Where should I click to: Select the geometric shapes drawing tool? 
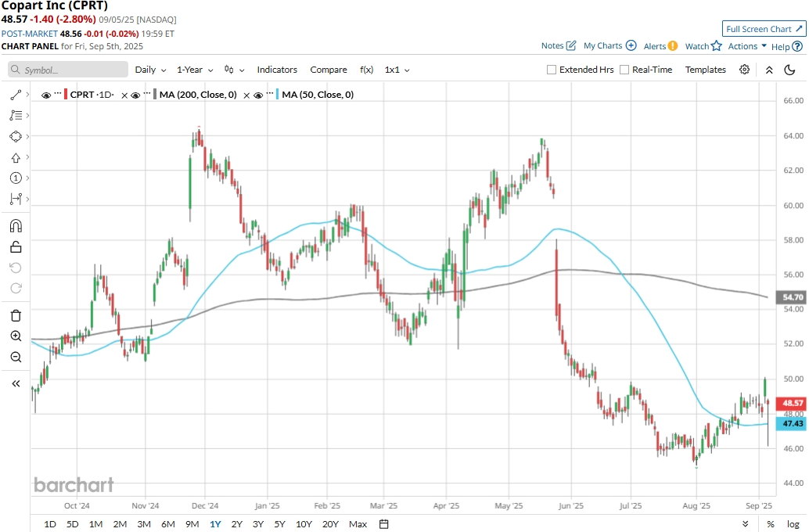tap(16, 136)
